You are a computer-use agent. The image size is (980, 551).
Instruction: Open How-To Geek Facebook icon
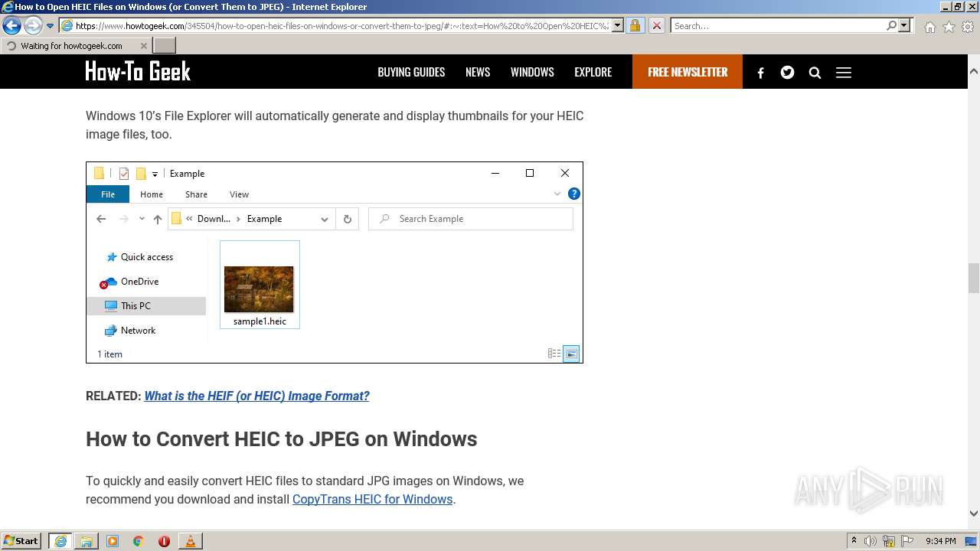[760, 73]
